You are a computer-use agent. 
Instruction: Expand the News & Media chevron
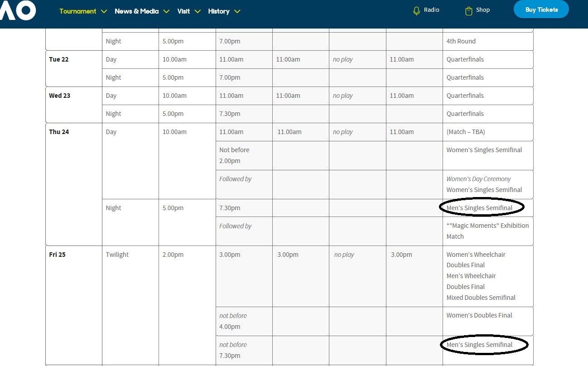[x=166, y=11]
